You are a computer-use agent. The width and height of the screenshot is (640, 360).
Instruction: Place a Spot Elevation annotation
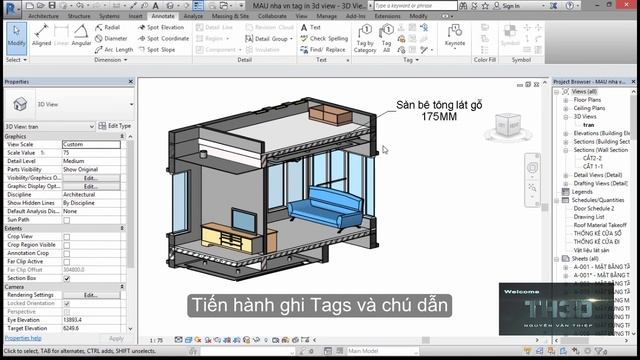[161, 27]
